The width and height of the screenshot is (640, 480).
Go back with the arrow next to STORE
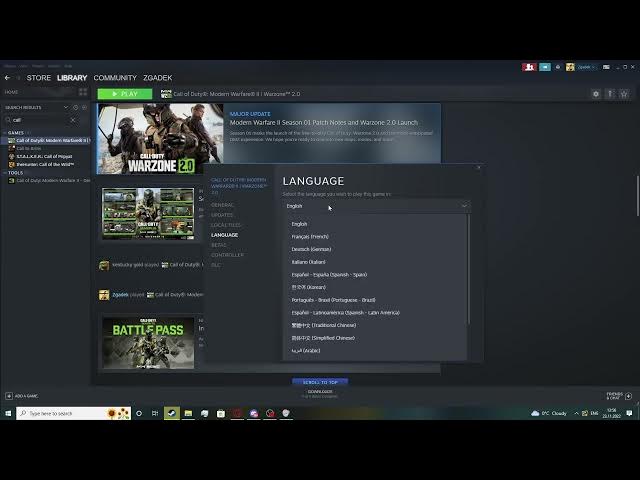point(7,78)
